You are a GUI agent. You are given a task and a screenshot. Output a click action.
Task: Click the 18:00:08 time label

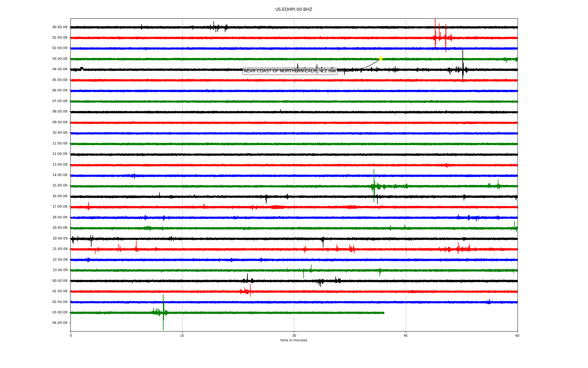tap(60, 217)
